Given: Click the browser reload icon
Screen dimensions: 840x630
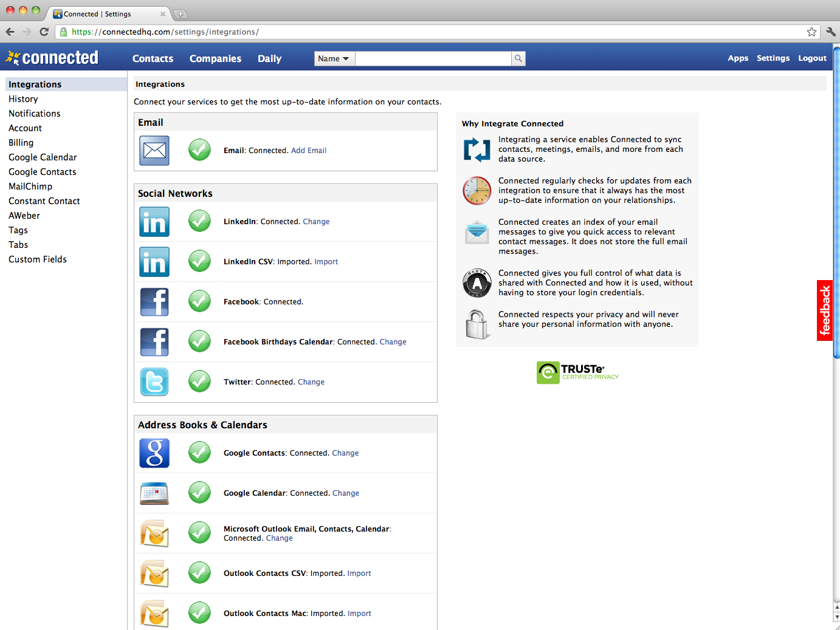Looking at the screenshot, I should (x=44, y=32).
